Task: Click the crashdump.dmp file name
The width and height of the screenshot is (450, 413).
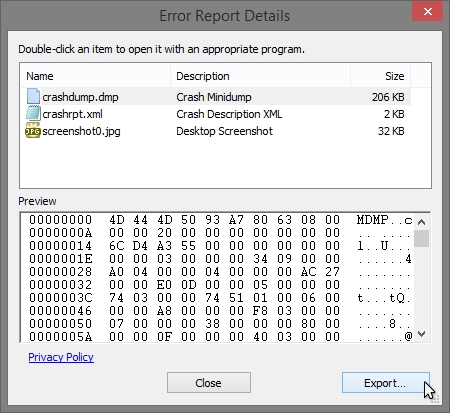Action: (80, 97)
